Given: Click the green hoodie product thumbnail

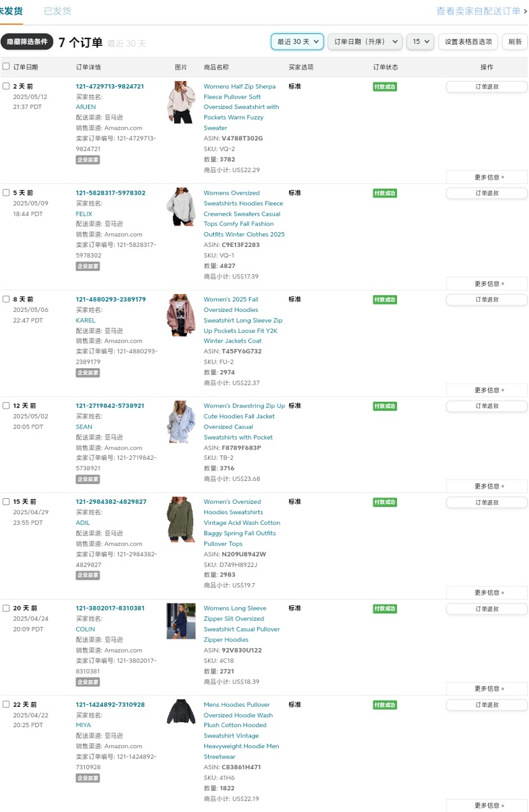Looking at the screenshot, I should 181,519.
